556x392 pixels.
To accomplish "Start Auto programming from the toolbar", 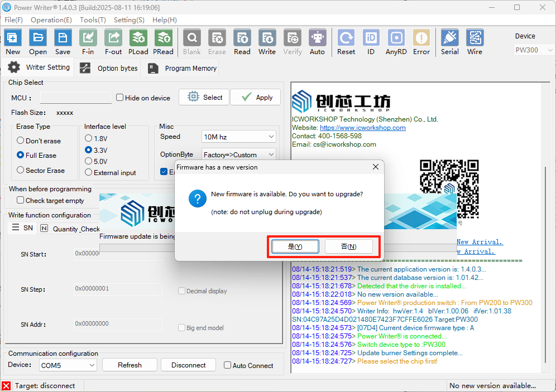I will click(x=318, y=42).
